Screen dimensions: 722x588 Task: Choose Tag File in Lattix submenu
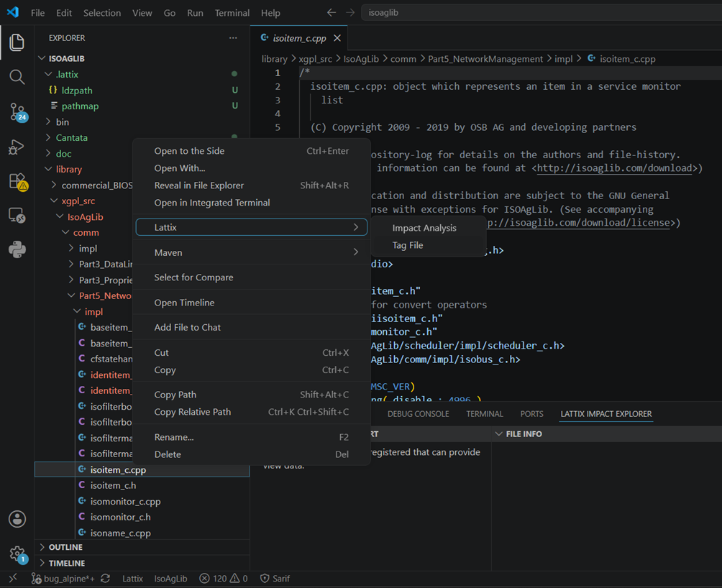point(428,245)
